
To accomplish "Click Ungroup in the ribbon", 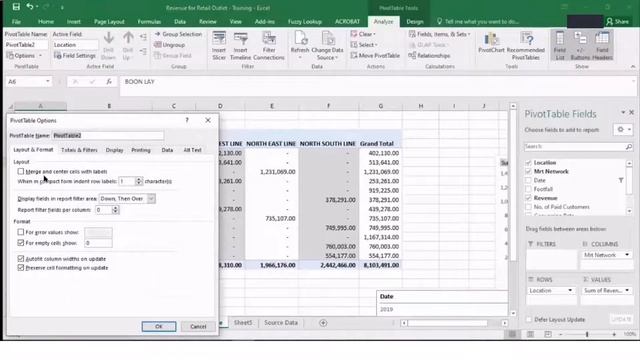I will point(170,45).
